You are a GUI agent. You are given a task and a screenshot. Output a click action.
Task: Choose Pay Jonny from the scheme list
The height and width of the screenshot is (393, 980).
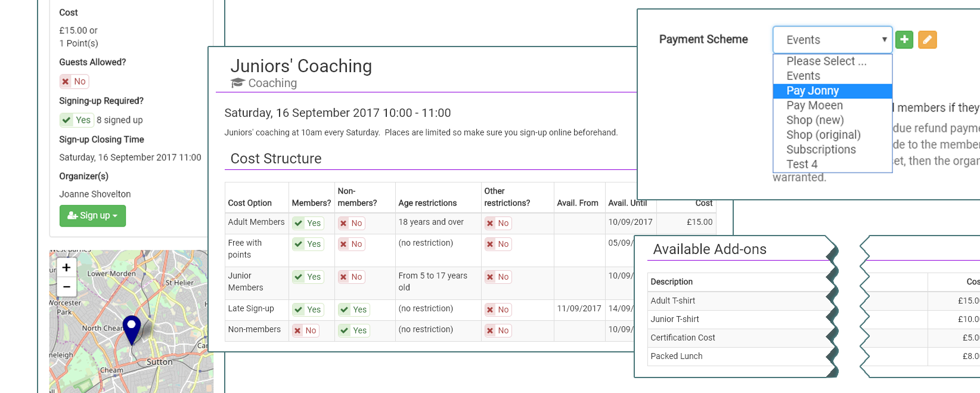click(x=812, y=91)
